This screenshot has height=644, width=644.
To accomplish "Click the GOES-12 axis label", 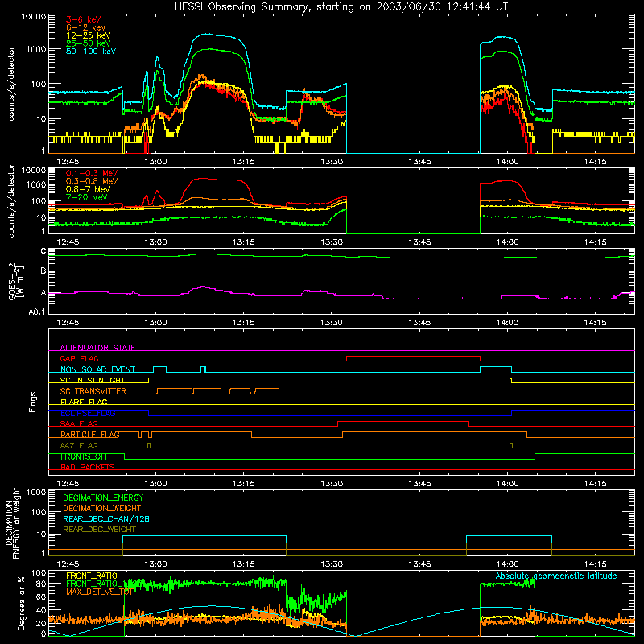I will 15,281.
